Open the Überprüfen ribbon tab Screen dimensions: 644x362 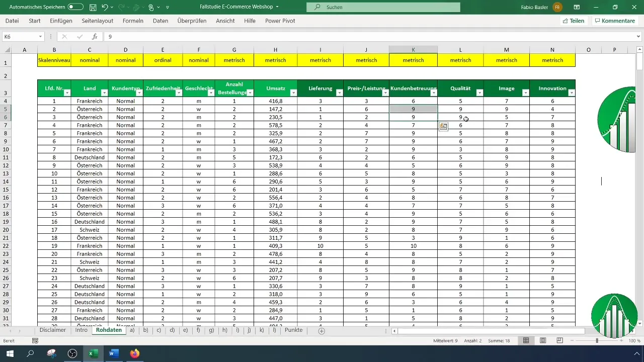192,21
